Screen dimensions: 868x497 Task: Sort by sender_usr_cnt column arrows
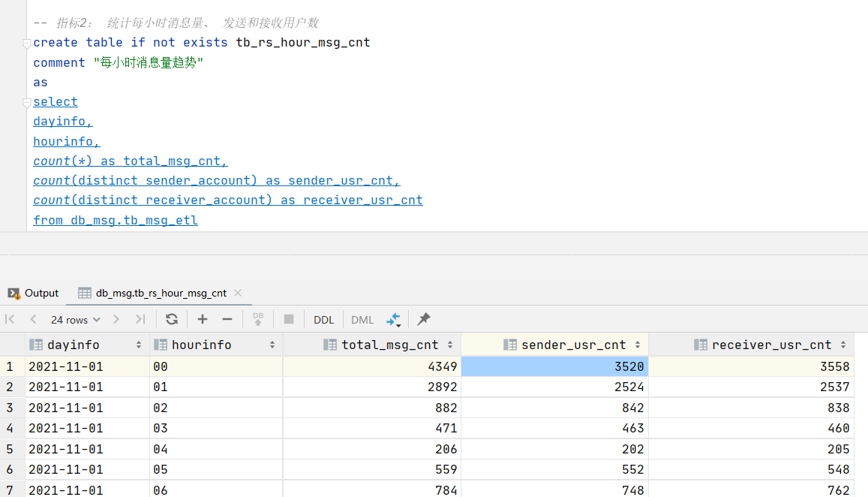click(x=638, y=345)
